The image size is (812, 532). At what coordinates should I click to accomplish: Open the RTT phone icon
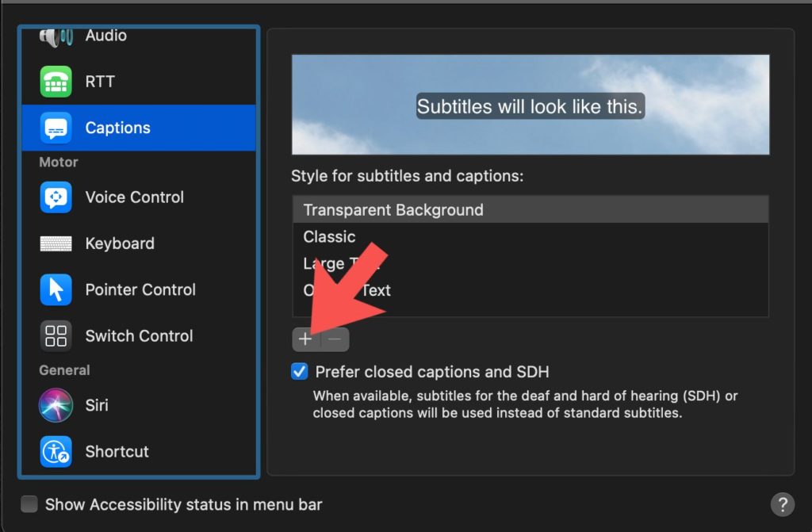pos(56,82)
